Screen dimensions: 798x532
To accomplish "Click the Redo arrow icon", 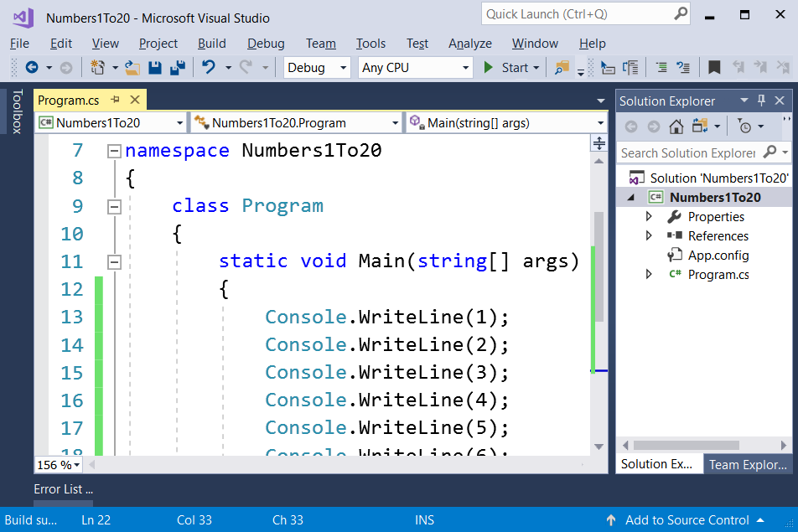I will pos(246,68).
